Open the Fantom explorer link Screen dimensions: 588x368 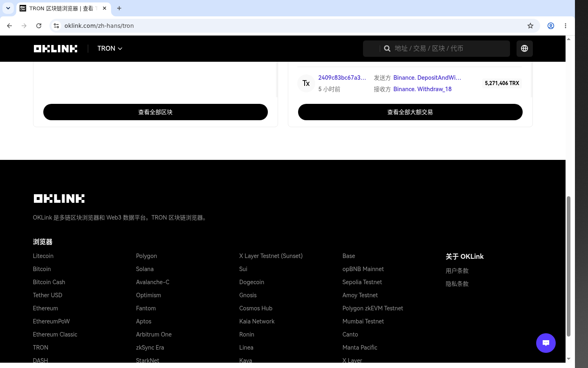click(x=146, y=308)
